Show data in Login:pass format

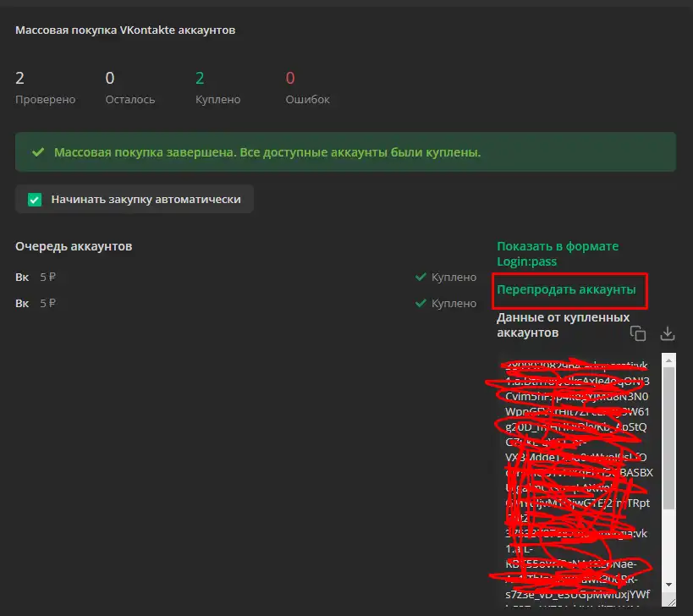click(x=557, y=254)
